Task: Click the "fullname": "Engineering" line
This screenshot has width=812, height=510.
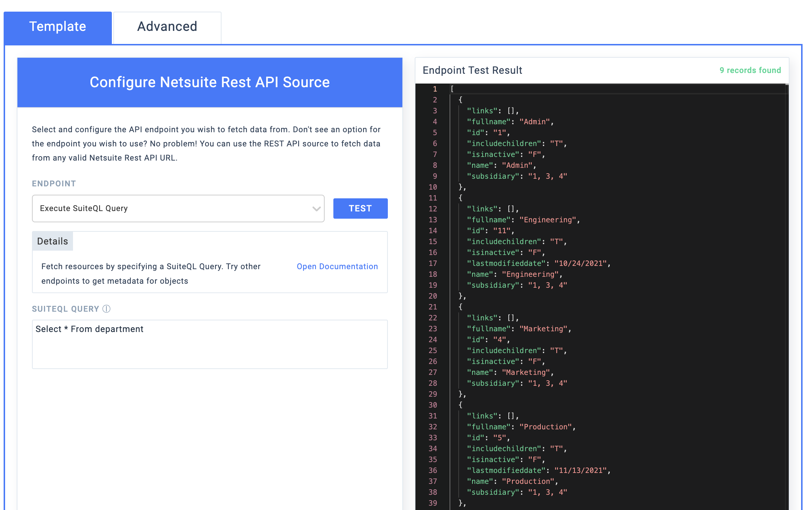Action: tap(523, 220)
